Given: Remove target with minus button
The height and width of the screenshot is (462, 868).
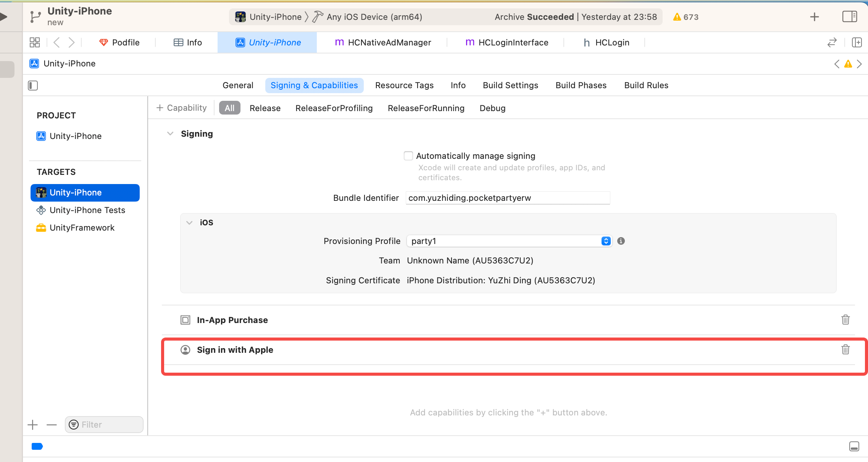Looking at the screenshot, I should pyautogui.click(x=52, y=425).
